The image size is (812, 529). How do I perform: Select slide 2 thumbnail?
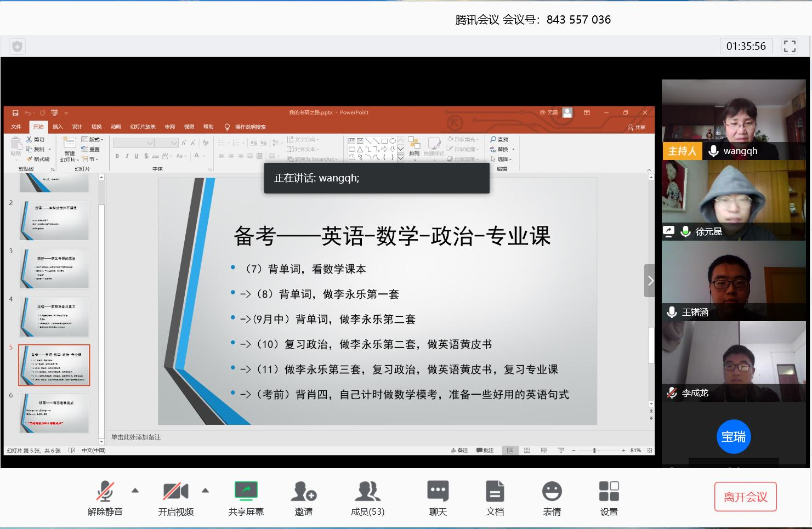54,220
